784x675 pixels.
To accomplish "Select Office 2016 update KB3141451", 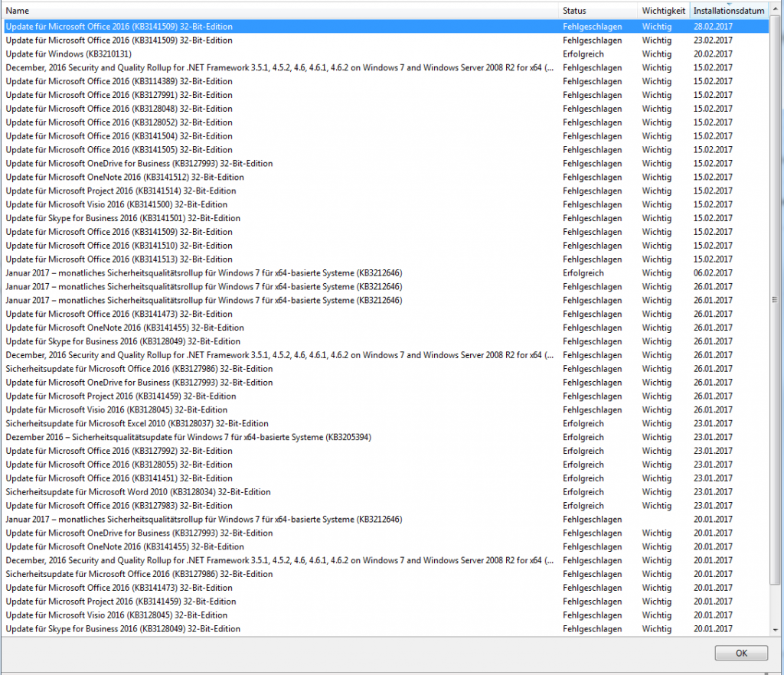I will [x=386, y=478].
